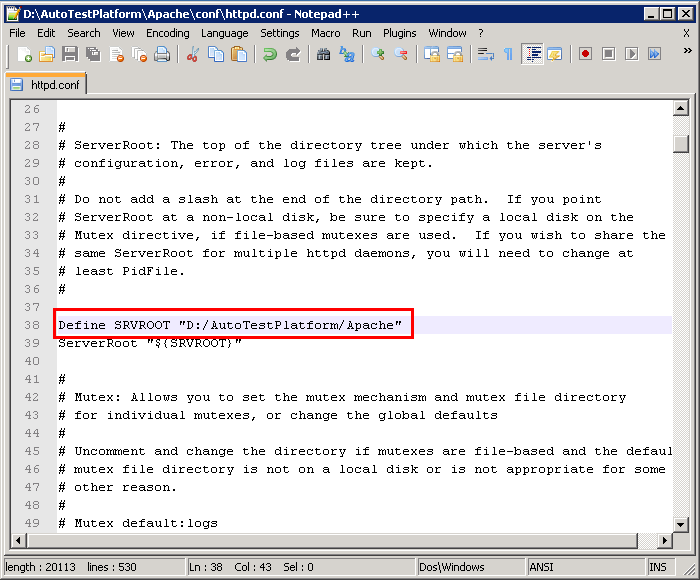Image resolution: width=700 pixels, height=581 pixels.
Task: Click the Save All icon
Action: pos(93,54)
